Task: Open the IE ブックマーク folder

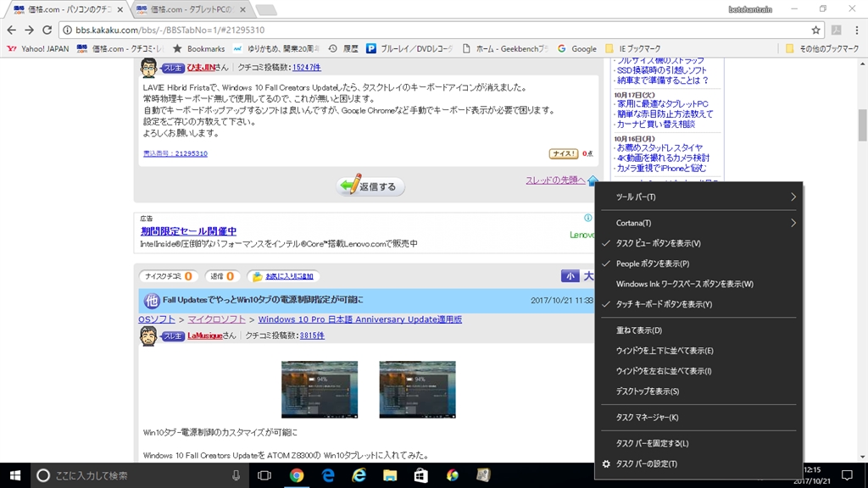Action: [632, 48]
